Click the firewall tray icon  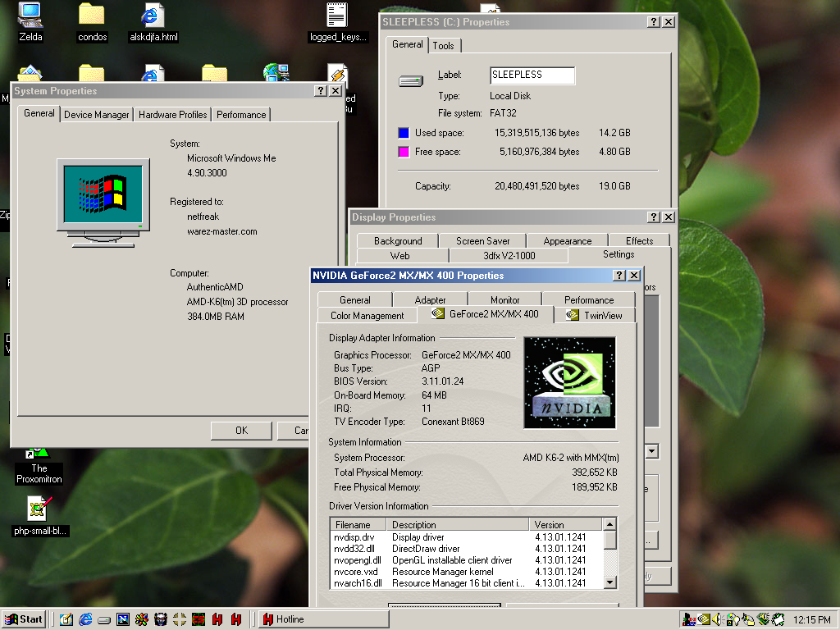pos(689,620)
